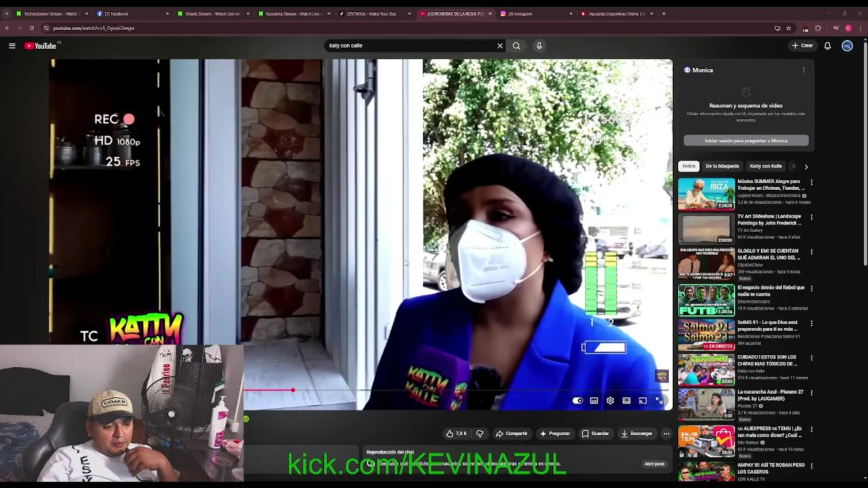Select 'Katty con Kalle' filter chip

(766, 166)
